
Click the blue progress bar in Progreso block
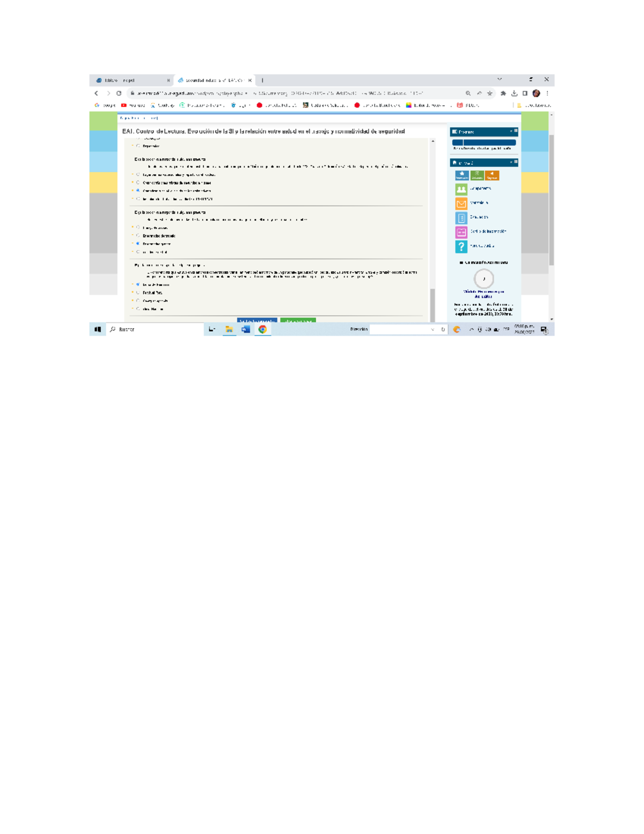484,142
